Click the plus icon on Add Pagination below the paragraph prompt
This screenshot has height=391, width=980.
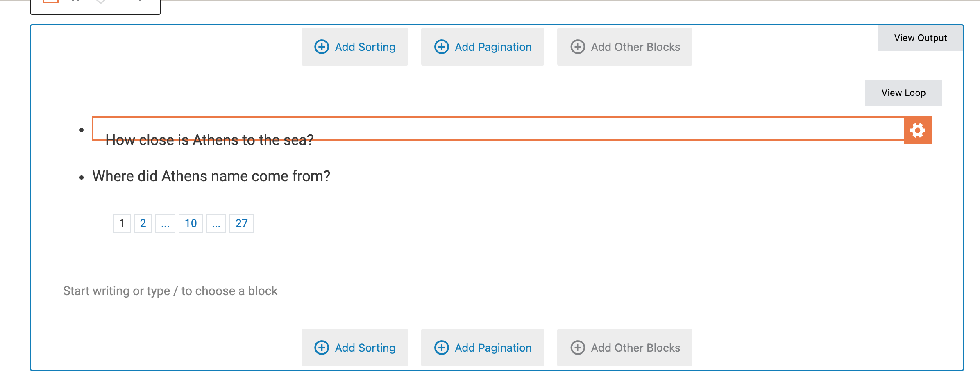click(442, 348)
